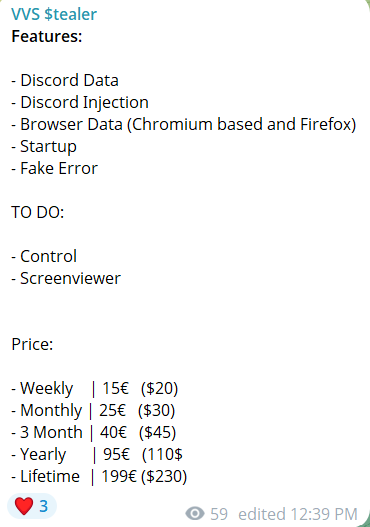Click the Browser Data line

(x=184, y=124)
